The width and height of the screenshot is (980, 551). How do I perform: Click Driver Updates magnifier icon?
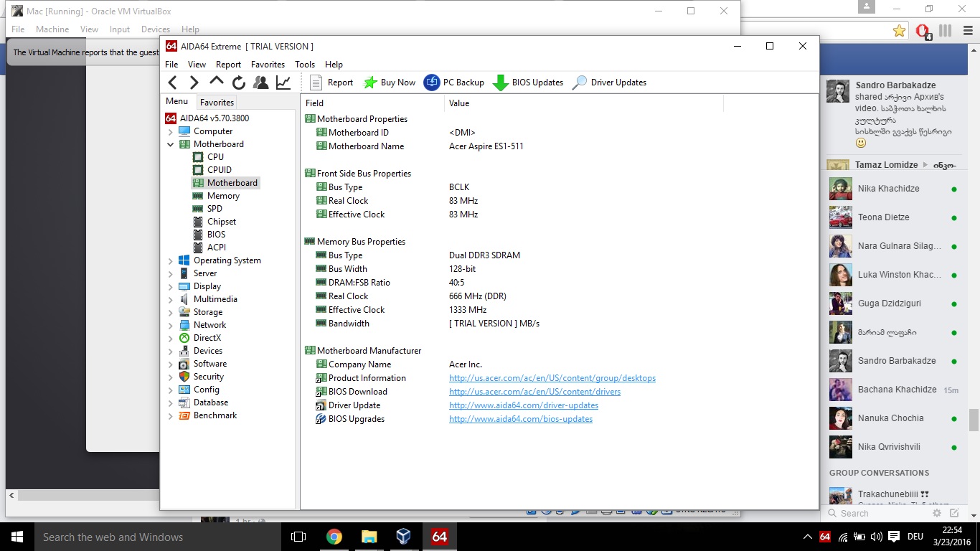point(580,83)
